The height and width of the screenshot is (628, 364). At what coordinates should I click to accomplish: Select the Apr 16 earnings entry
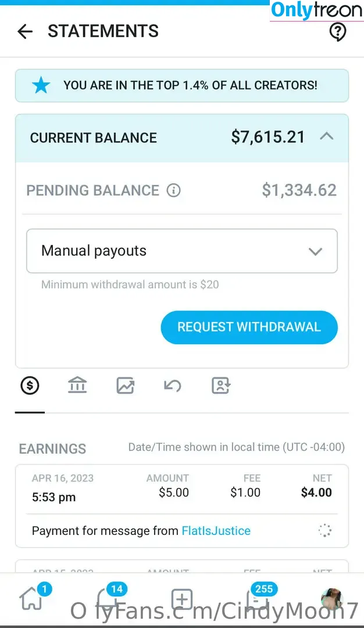(182, 506)
